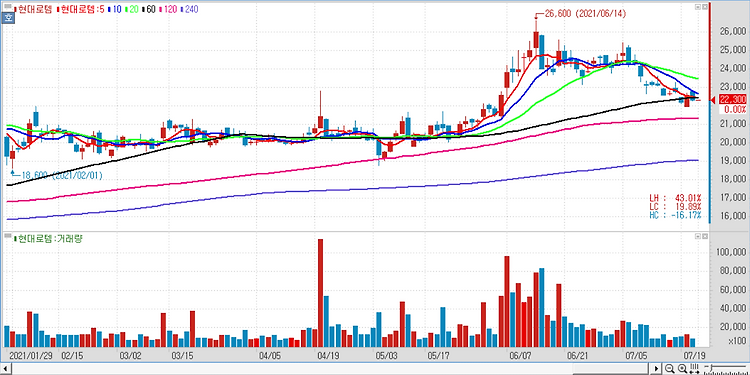
Task: Click the 18,000 price axis label
Action: [732, 179]
